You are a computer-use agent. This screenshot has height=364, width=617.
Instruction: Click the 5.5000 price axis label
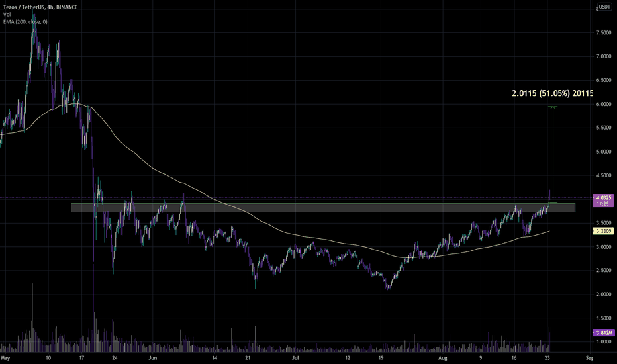[x=604, y=128]
